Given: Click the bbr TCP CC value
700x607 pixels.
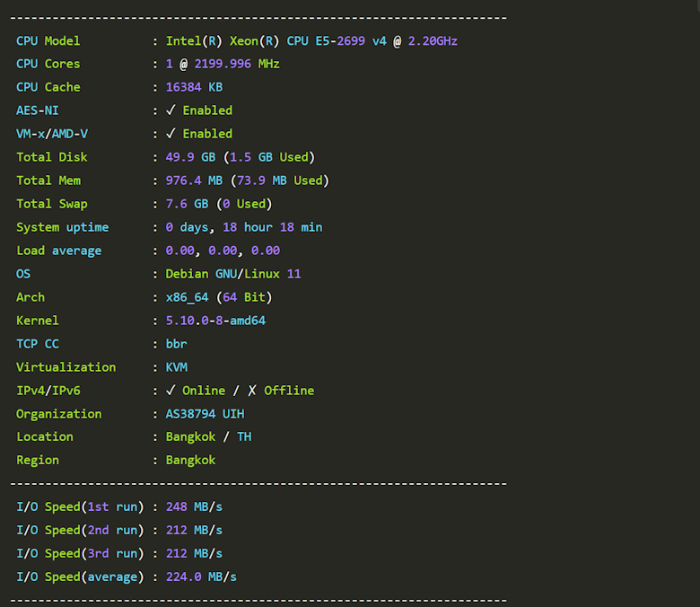Looking at the screenshot, I should [x=176, y=344].
